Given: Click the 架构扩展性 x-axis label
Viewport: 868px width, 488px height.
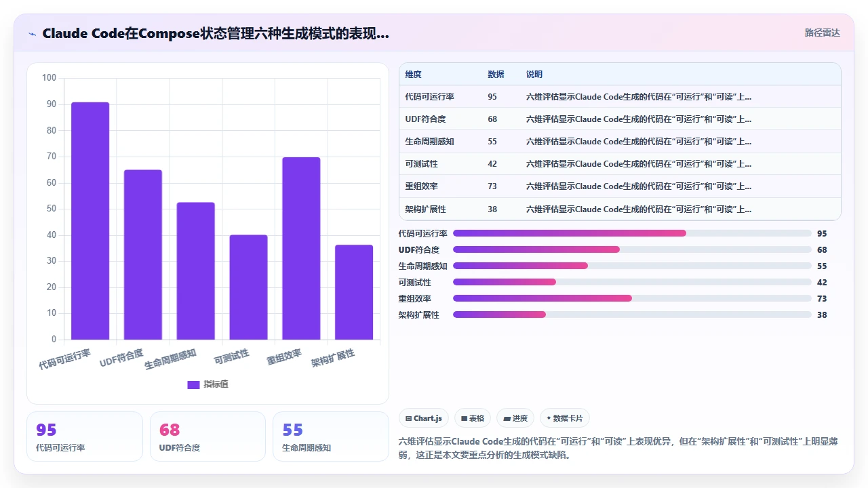Looking at the screenshot, I should (333, 359).
